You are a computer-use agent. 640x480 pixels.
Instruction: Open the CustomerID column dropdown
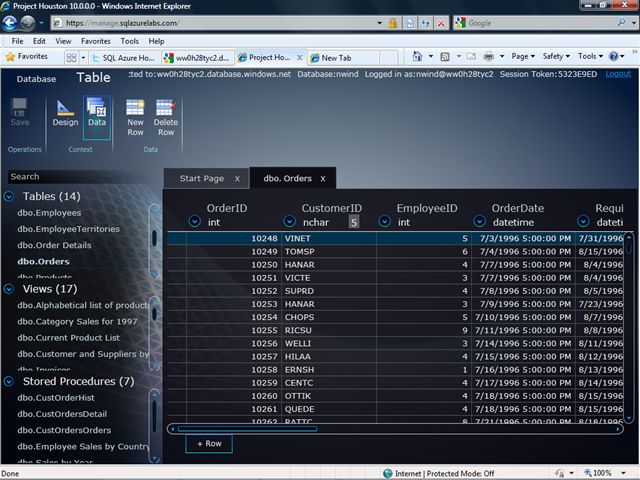pyautogui.click(x=289, y=221)
